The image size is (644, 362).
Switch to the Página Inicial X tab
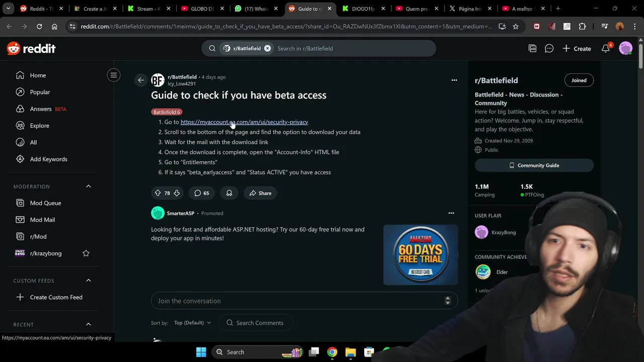(471, 9)
